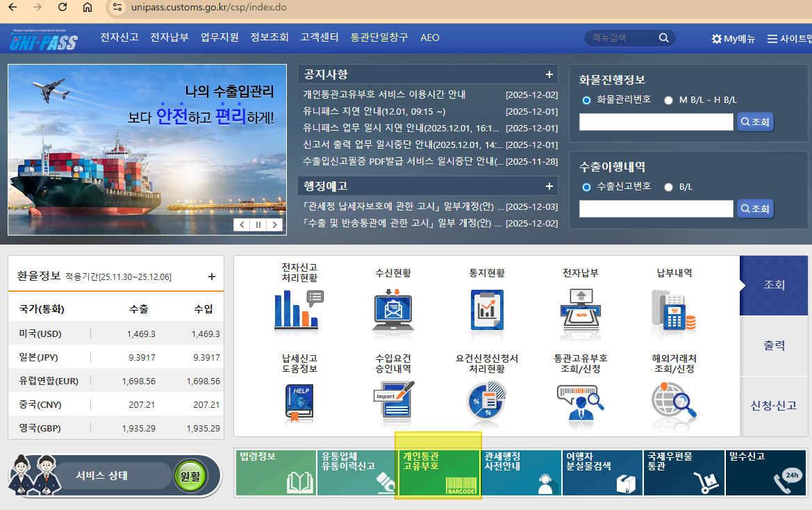Click the 밀수신고 24h phone tile
Viewport: 812px width, 510px height.
(x=765, y=472)
